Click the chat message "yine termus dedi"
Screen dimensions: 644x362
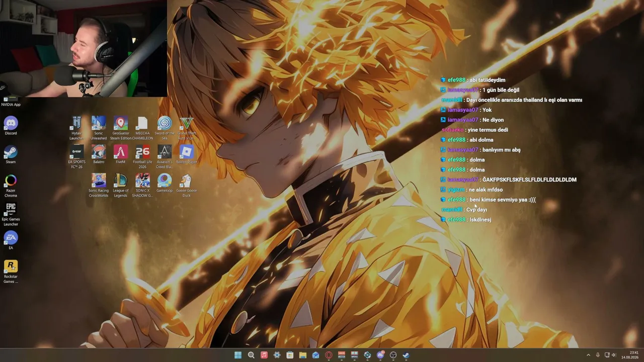[488, 130]
